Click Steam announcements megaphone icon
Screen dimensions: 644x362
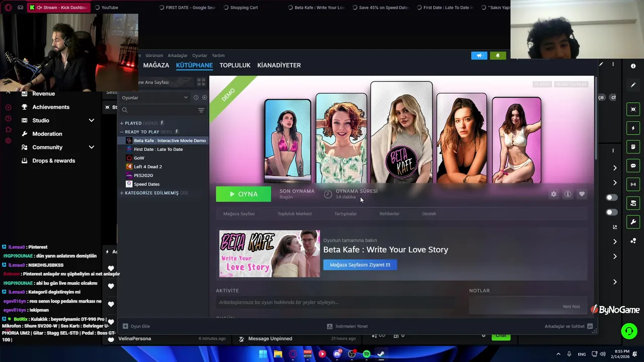tap(479, 56)
